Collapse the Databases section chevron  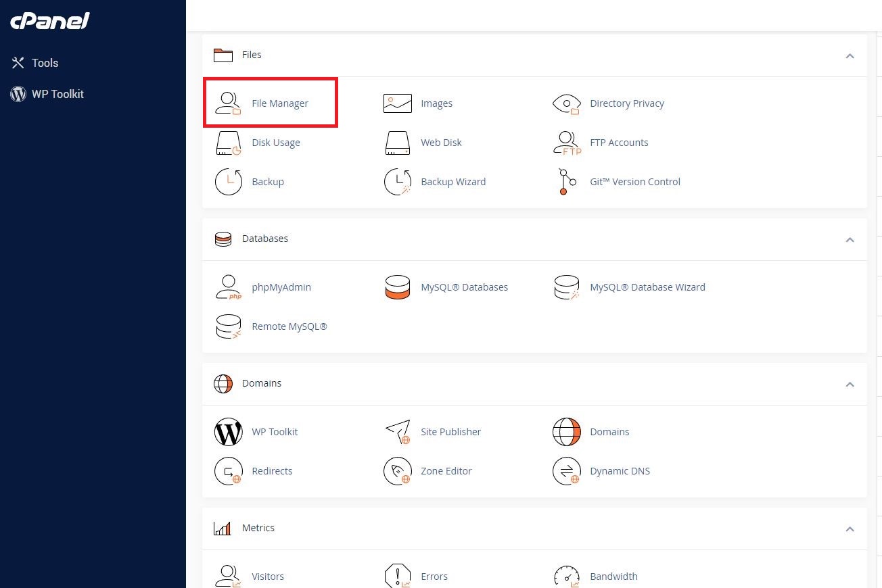tap(850, 239)
